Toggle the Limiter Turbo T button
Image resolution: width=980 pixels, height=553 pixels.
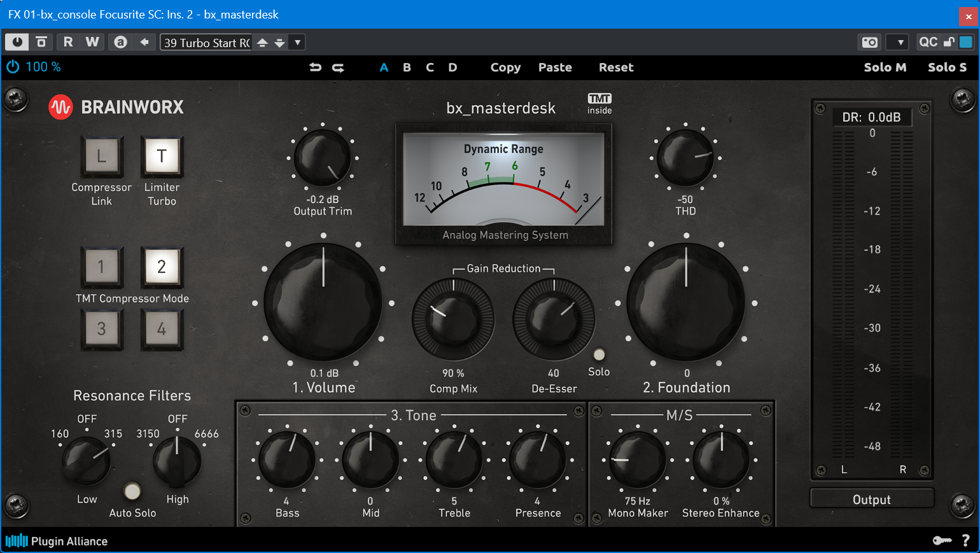162,157
